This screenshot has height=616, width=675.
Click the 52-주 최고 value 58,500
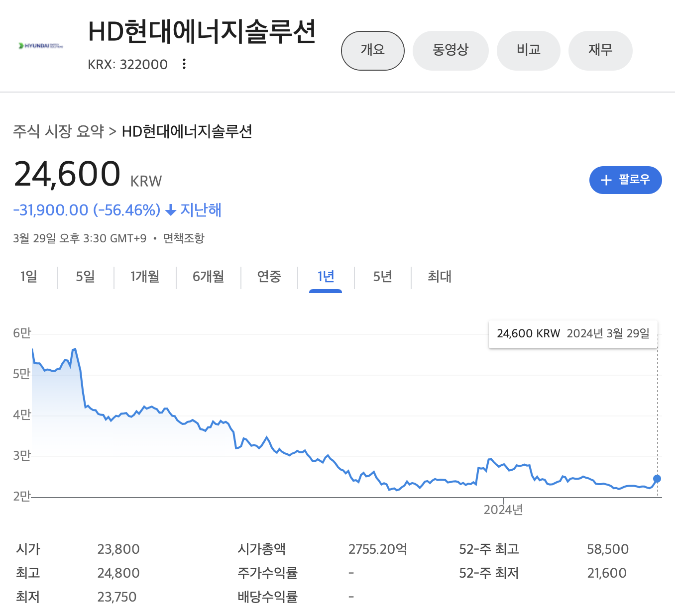(608, 549)
